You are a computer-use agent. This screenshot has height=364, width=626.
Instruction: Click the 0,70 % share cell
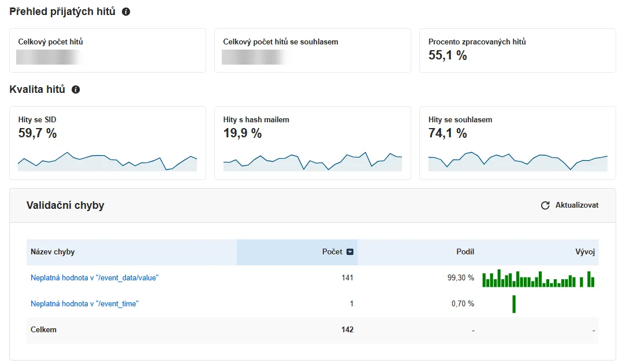coord(463,304)
